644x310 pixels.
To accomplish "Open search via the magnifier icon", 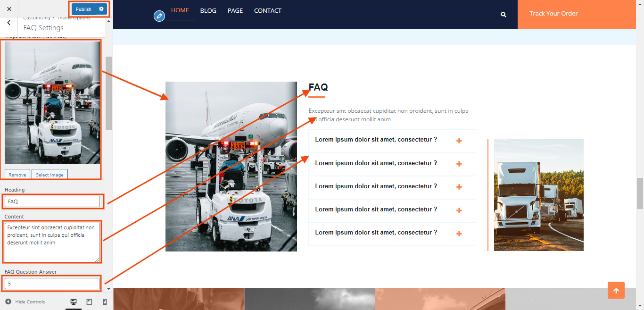I will point(504,15).
